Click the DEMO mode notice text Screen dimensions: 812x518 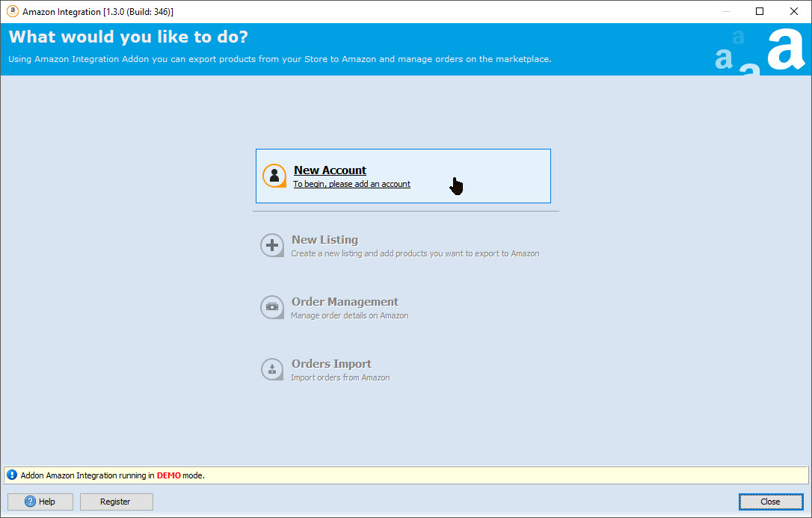pos(112,475)
